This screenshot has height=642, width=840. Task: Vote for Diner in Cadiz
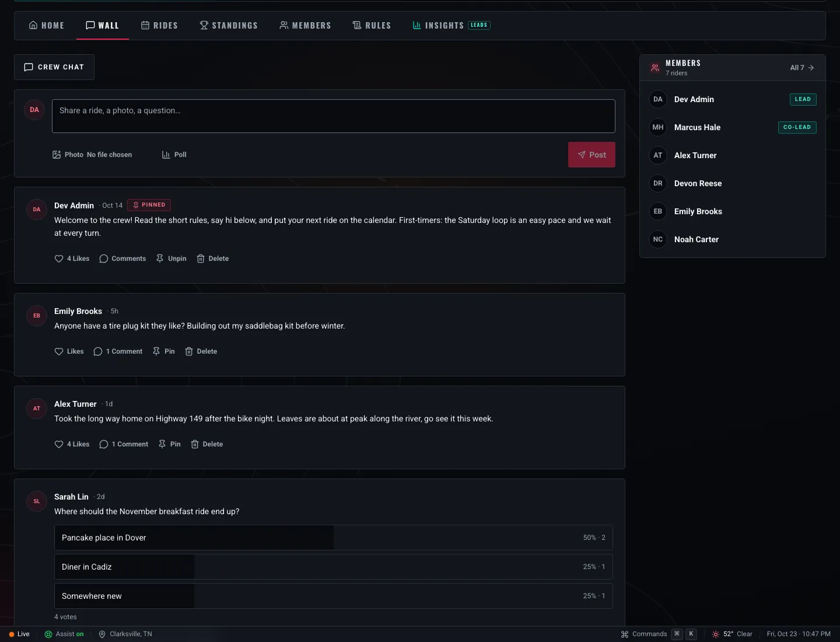[x=334, y=567]
